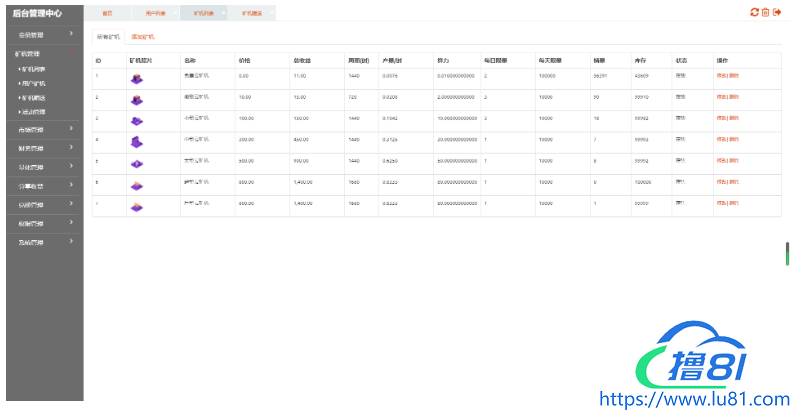The image size is (795, 410).
Task: Click the edit link in row 1
Action: click(x=721, y=75)
